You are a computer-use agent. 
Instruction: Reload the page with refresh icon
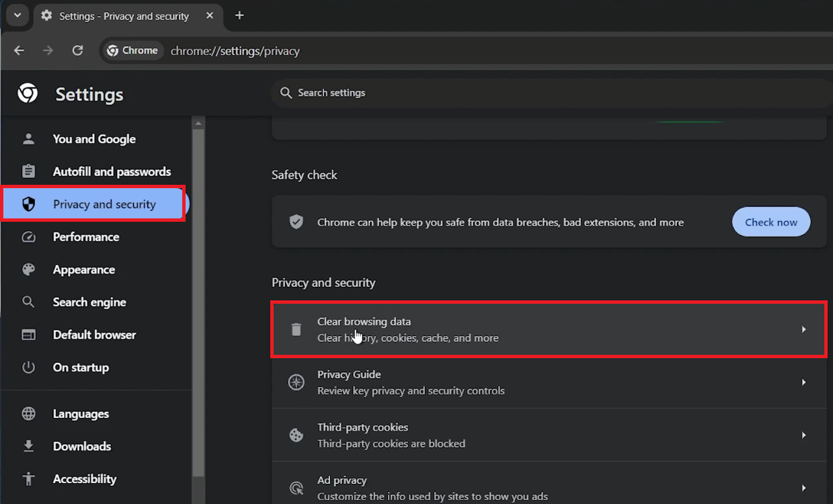coord(77,50)
